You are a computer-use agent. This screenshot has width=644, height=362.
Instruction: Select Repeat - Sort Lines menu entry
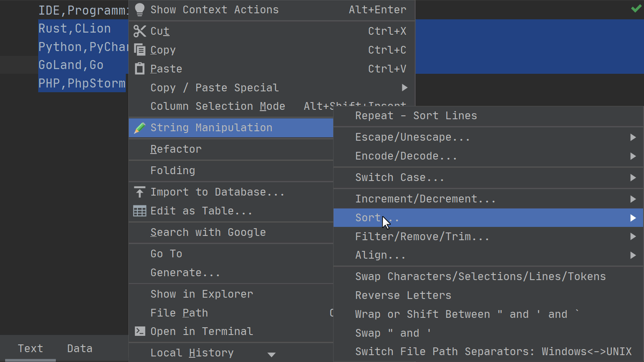click(x=416, y=116)
